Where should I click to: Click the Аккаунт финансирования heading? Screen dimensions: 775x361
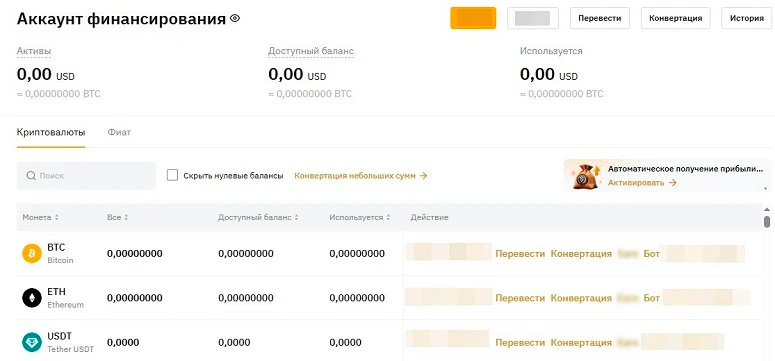click(x=122, y=19)
